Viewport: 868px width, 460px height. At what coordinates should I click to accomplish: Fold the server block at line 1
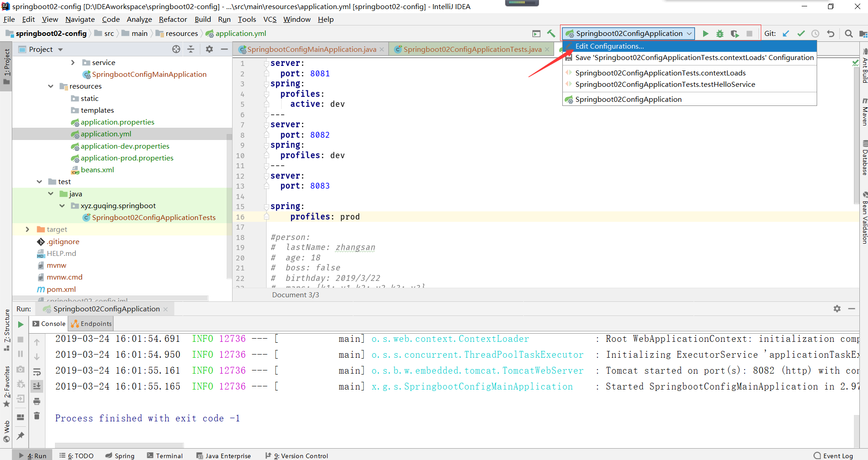(x=267, y=63)
